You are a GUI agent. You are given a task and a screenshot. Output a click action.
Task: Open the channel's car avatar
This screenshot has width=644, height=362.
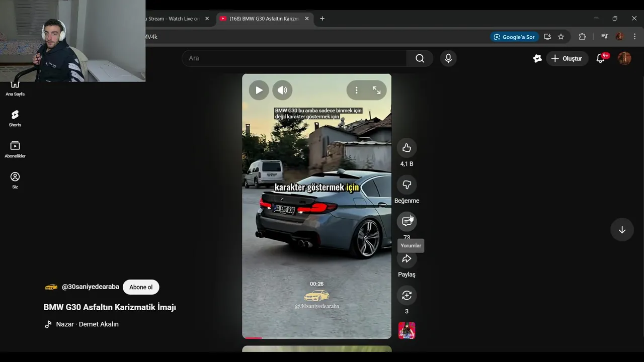[51, 287]
